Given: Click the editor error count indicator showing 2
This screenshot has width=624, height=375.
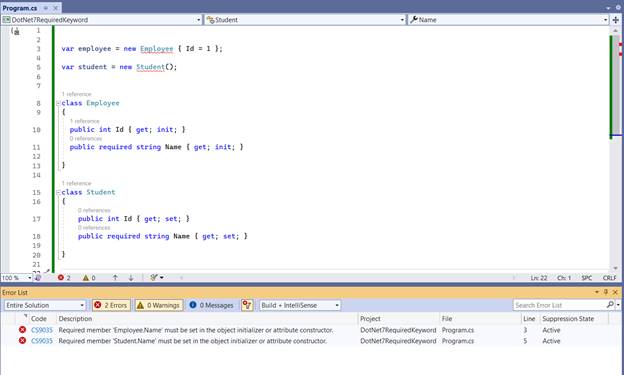Looking at the screenshot, I should (64, 278).
